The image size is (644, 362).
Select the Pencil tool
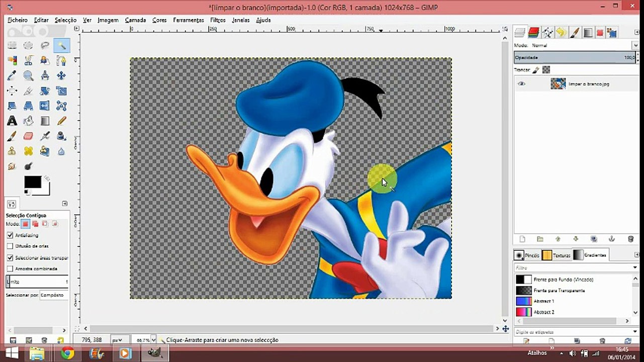61,121
